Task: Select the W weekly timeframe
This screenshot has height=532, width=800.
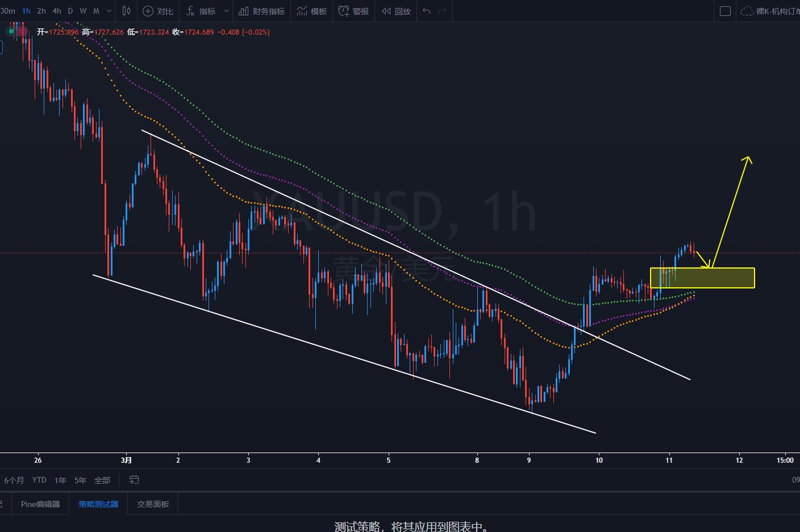Action: point(83,11)
